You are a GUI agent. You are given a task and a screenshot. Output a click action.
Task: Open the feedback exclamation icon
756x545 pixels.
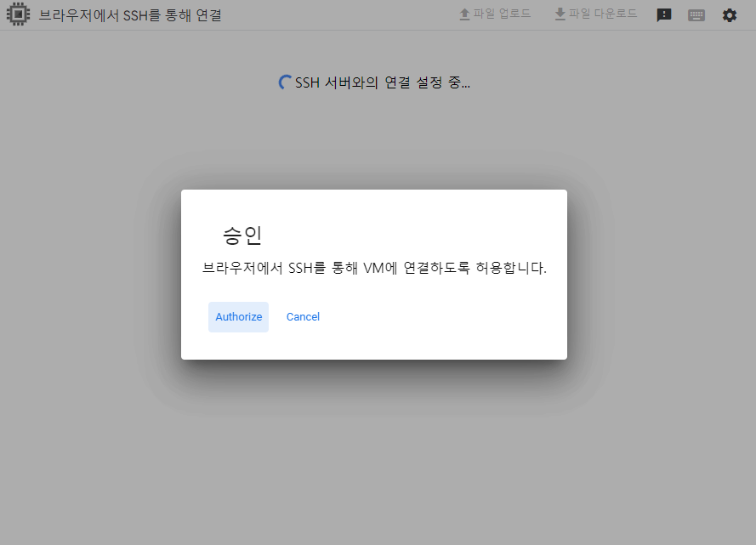664,15
